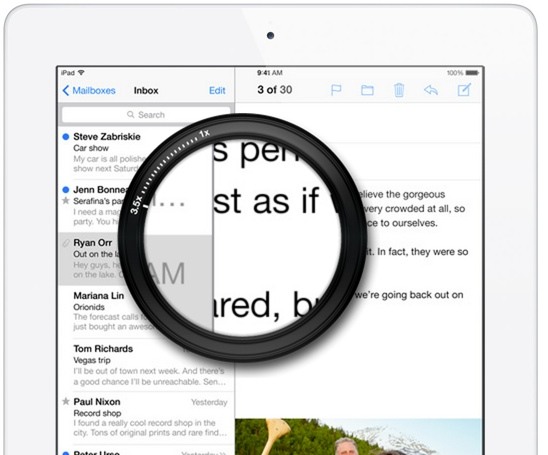Image resolution: width=548 pixels, height=455 pixels.
Task: Tap unread dot beside Steve Zabriskie
Action: click(x=65, y=137)
